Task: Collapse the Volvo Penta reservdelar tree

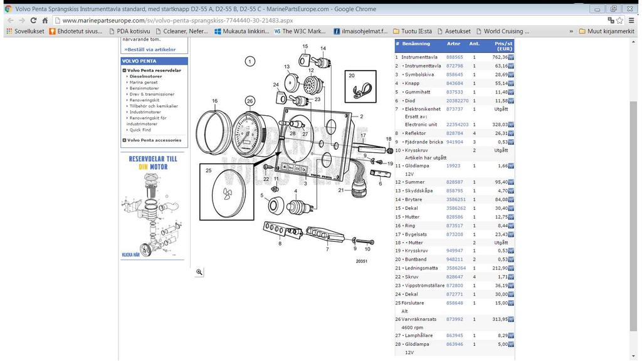Action: click(x=125, y=70)
